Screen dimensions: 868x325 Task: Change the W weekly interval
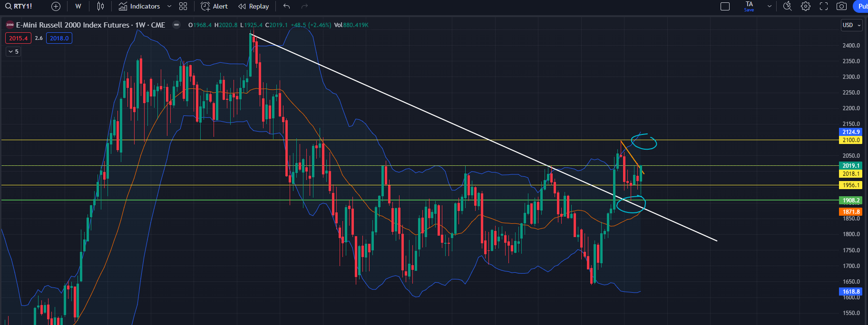point(78,6)
